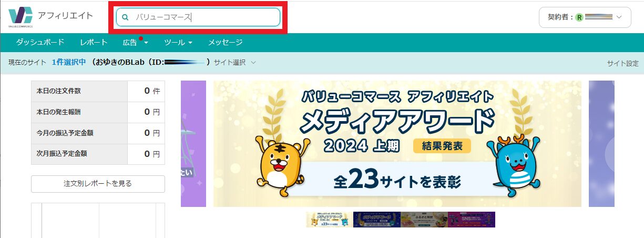This screenshot has height=238, width=644.
Task: Open the サイト設定 link
Action: (x=623, y=63)
